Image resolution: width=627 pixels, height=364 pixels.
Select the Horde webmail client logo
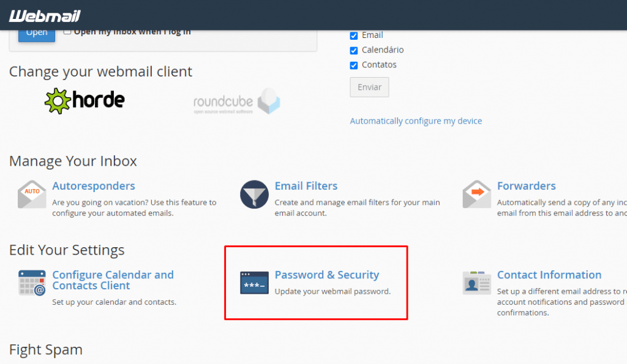[84, 101]
